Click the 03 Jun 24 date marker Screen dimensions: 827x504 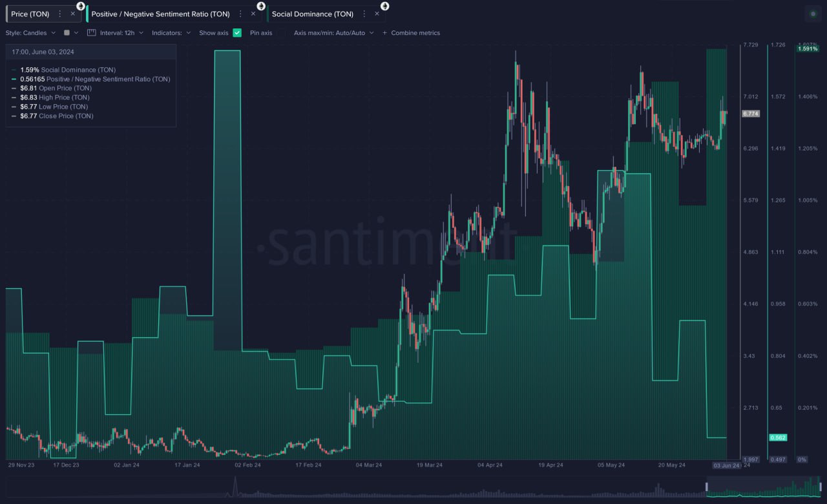click(726, 465)
